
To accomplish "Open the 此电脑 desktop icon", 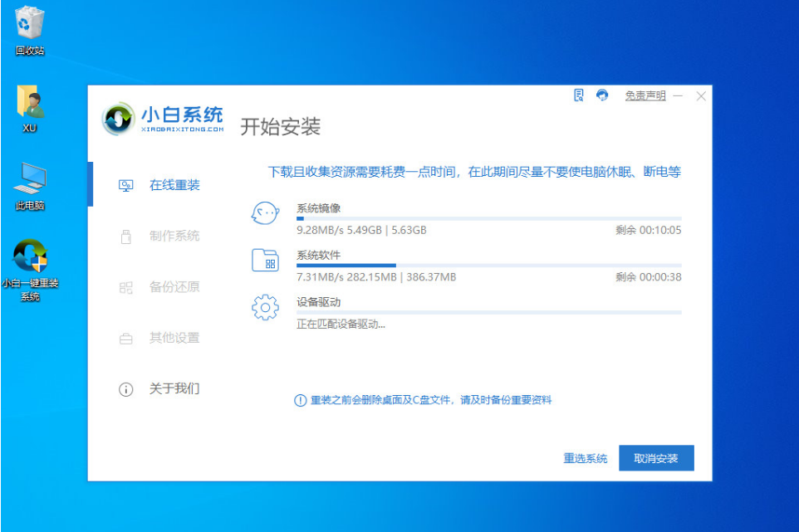I will (x=30, y=184).
